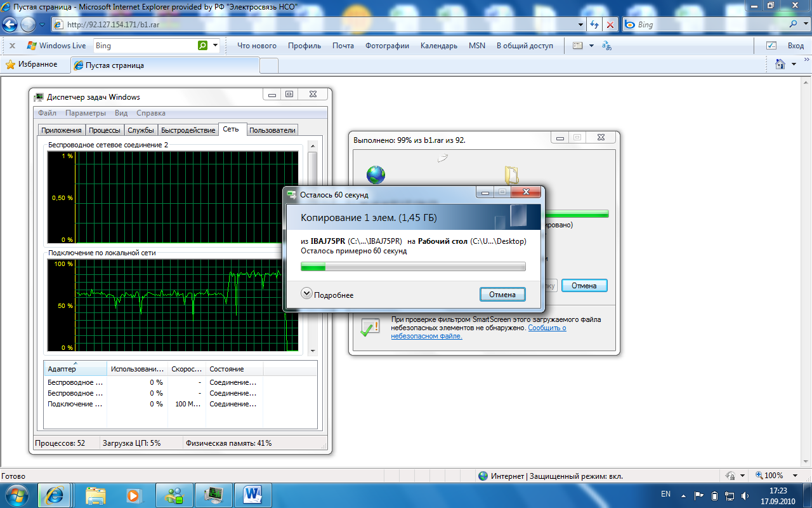Image resolution: width=812 pixels, height=508 pixels.
Task: Click the IE Refresh button
Action: click(x=594, y=25)
